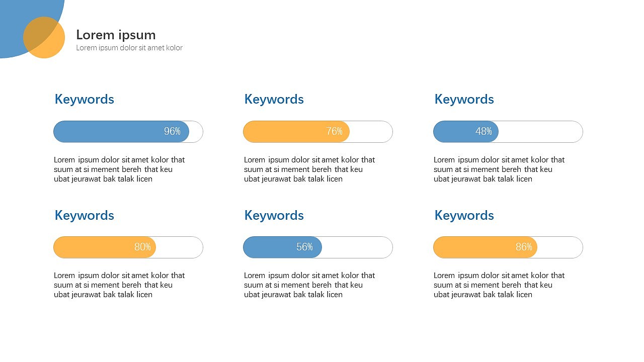
Task: Select the 86% orange progress bar
Action: 485,247
